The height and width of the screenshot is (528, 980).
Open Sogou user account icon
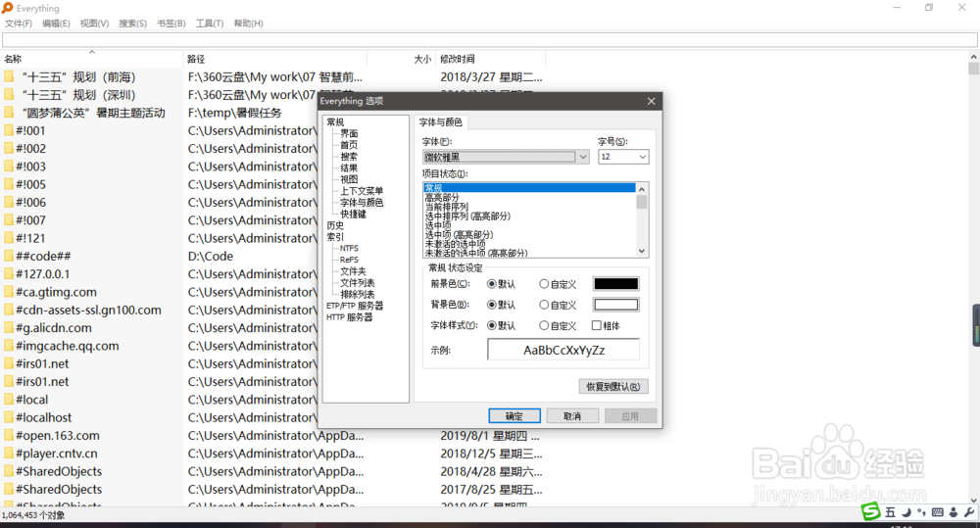pyautogui.click(x=954, y=512)
